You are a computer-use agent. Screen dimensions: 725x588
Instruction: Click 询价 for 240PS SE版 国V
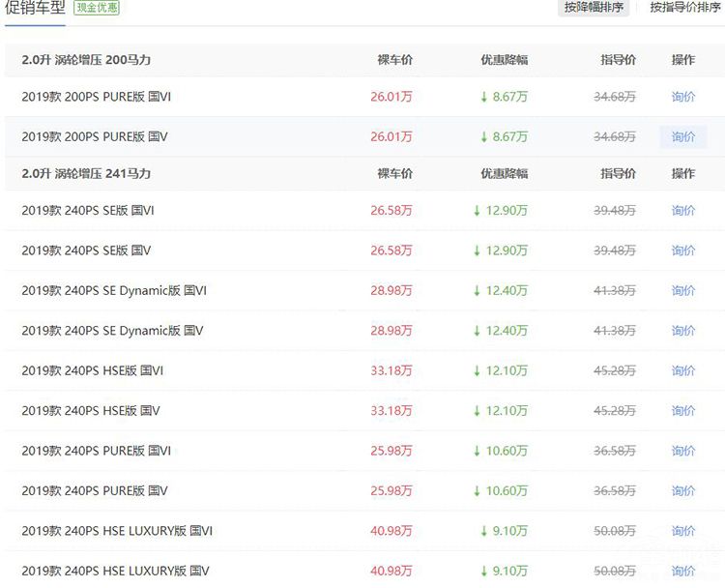coord(683,250)
